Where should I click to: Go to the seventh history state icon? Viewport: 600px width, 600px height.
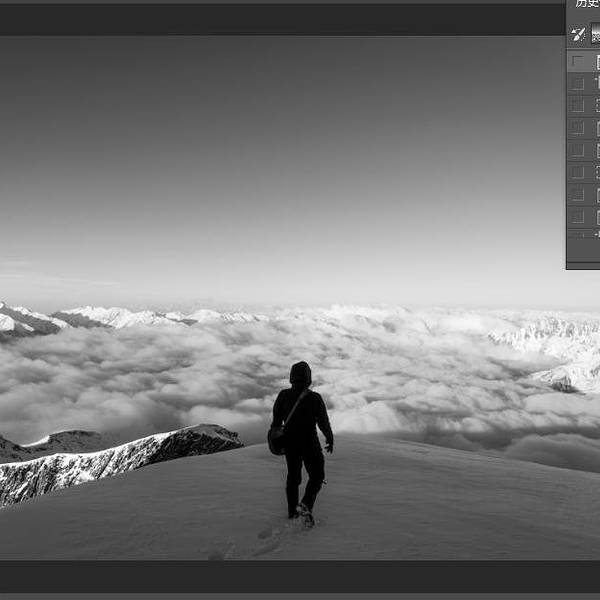point(597,194)
